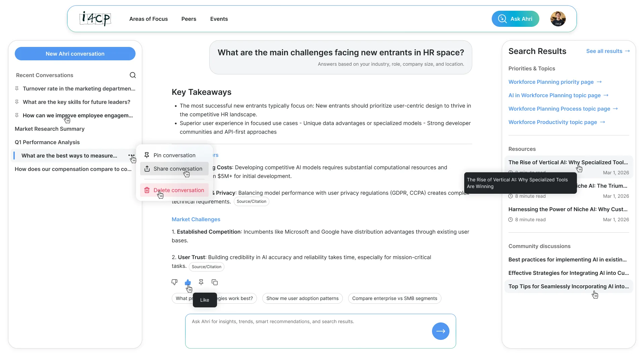This screenshot has height=362, width=644.
Task: Open three-dot menu on best ways conversation
Action: coord(131,156)
